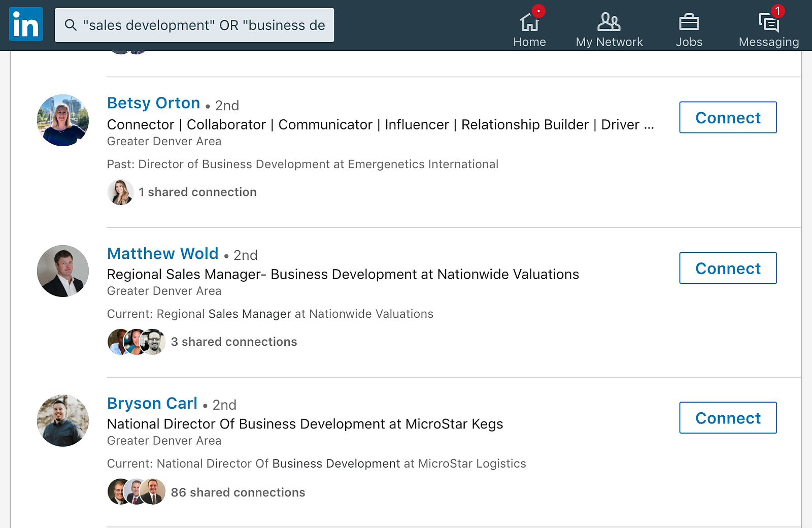The height and width of the screenshot is (528, 812).
Task: View Betsy Orton's profile photo
Action: tap(63, 120)
